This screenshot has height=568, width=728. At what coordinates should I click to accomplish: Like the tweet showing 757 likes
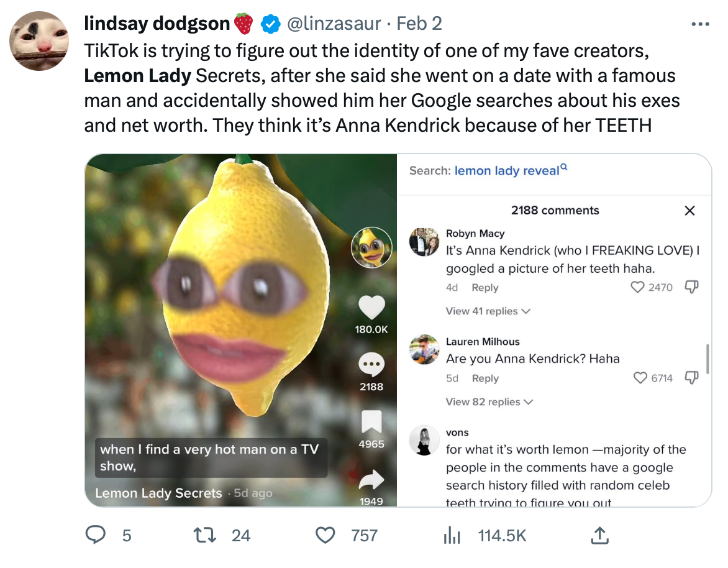[325, 534]
